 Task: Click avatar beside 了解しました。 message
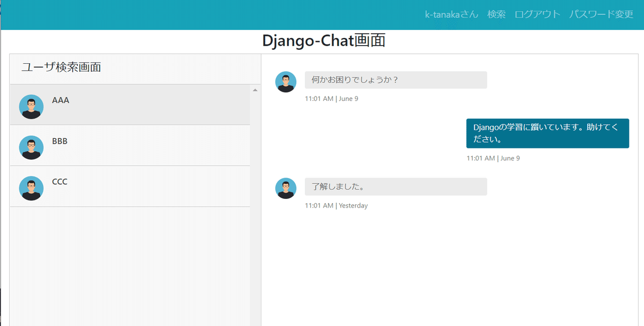tap(286, 188)
